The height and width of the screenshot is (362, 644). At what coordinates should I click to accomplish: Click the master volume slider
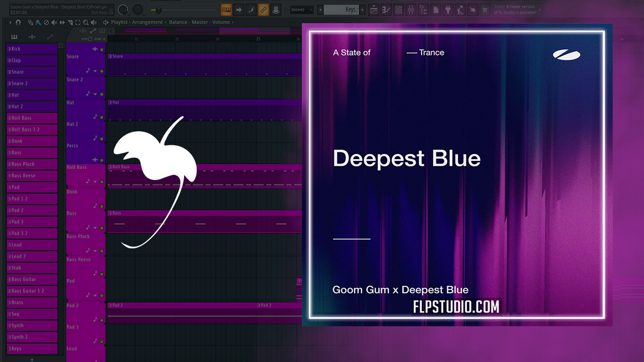pyautogui.click(x=158, y=9)
